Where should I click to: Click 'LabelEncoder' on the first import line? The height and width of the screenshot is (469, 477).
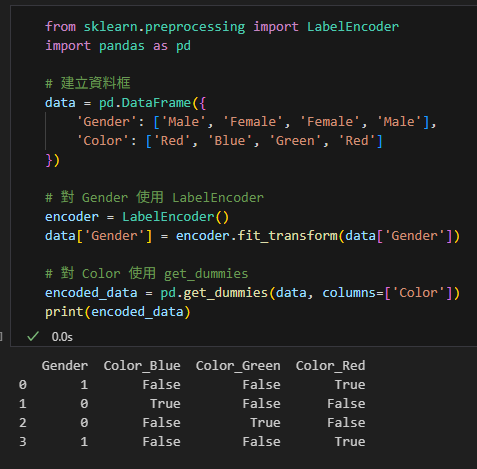pyautogui.click(x=353, y=27)
